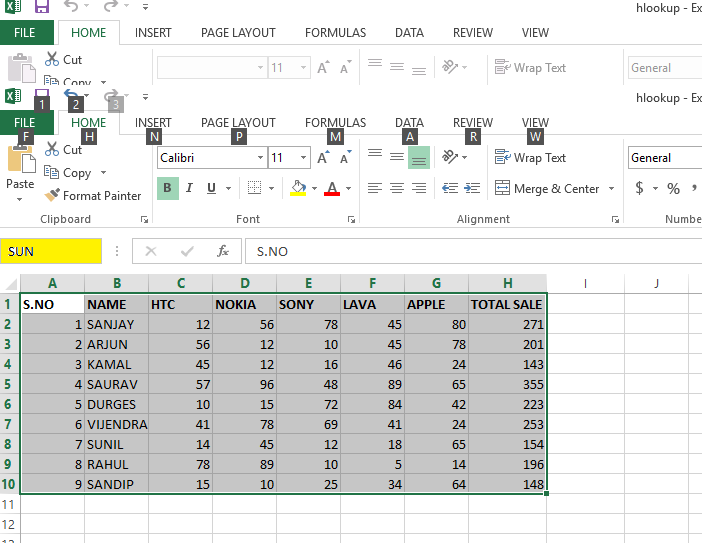702x543 pixels.
Task: Toggle Underline formatting
Action: (211, 188)
